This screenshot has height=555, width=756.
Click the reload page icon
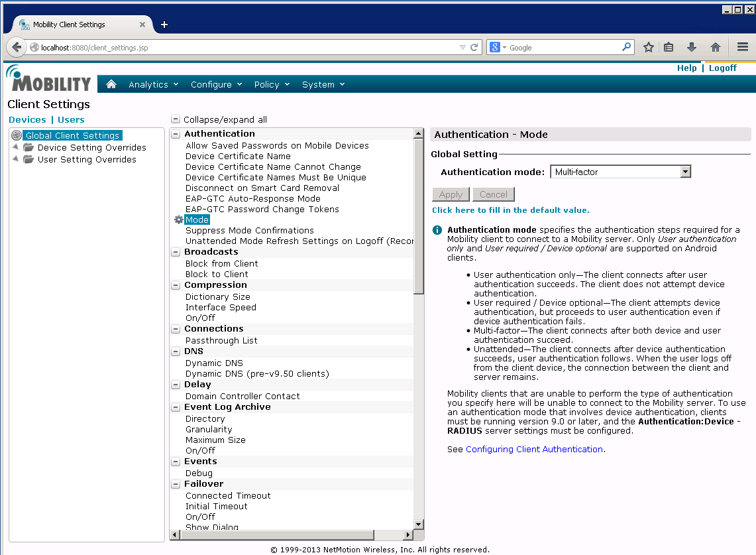[x=474, y=48]
